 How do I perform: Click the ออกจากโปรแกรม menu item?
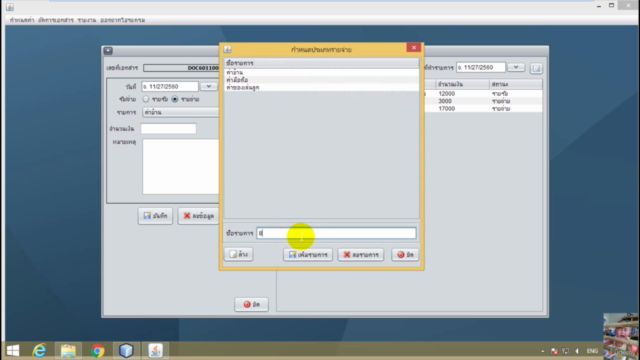[x=122, y=20]
